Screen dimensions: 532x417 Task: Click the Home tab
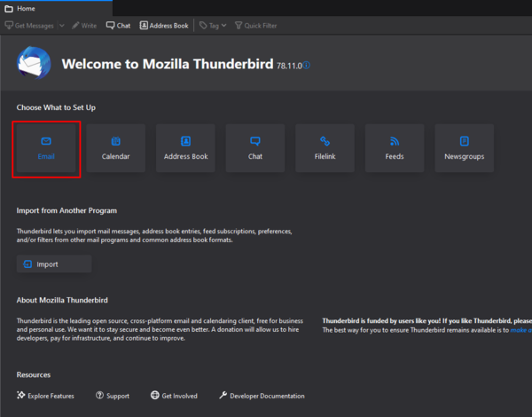20,8
